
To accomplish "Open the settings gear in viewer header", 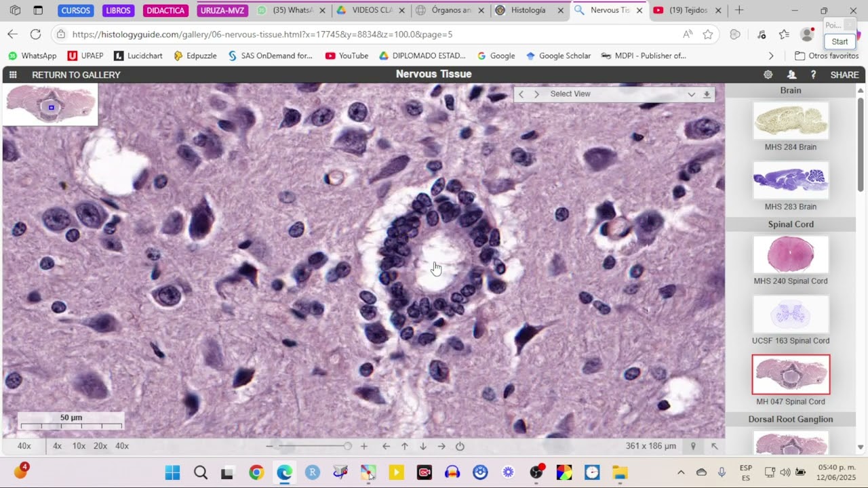I will [768, 75].
